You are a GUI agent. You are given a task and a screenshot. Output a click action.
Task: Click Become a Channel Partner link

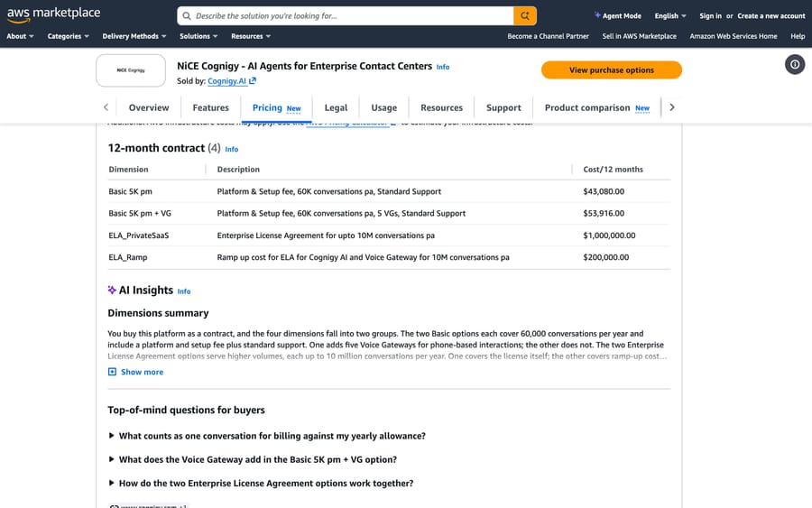548,36
